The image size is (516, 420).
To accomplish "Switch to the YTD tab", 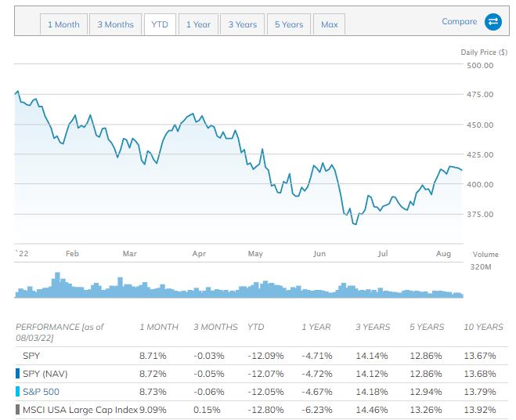I will pos(160,24).
